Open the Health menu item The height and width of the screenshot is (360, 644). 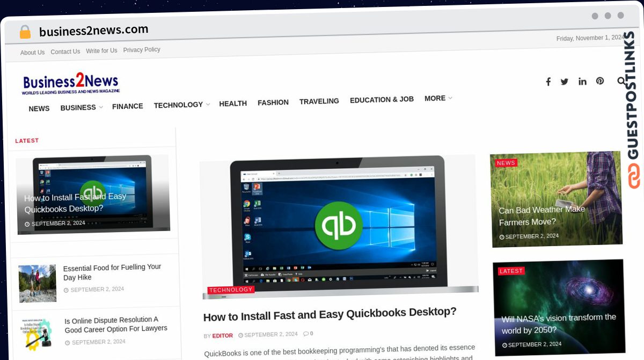(x=233, y=104)
